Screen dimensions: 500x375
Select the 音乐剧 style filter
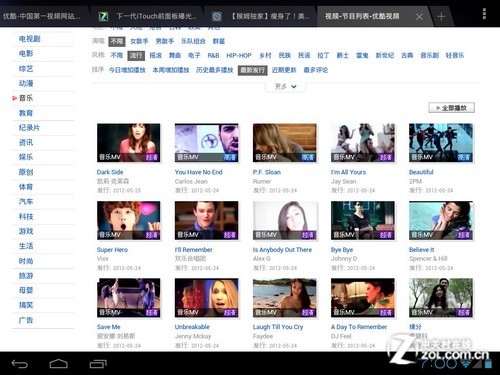tap(430, 56)
